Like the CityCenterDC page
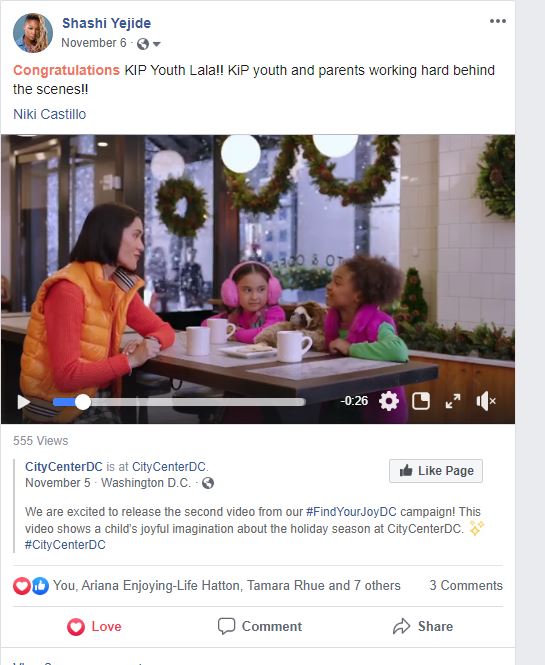 click(436, 471)
